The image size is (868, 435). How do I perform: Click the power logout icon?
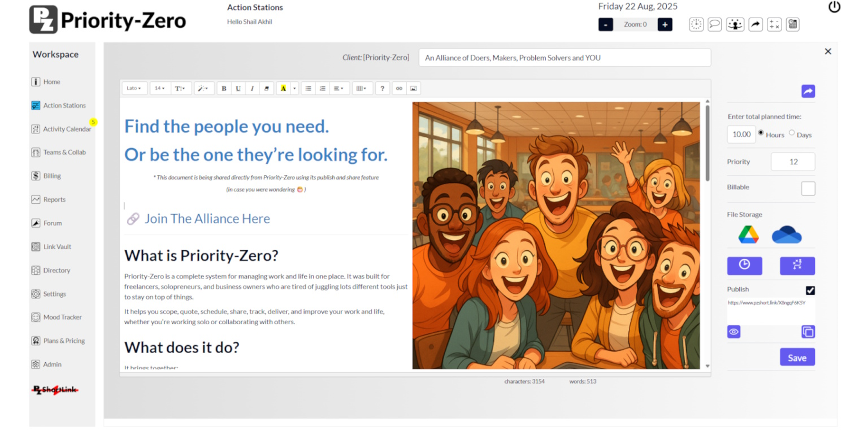[834, 7]
